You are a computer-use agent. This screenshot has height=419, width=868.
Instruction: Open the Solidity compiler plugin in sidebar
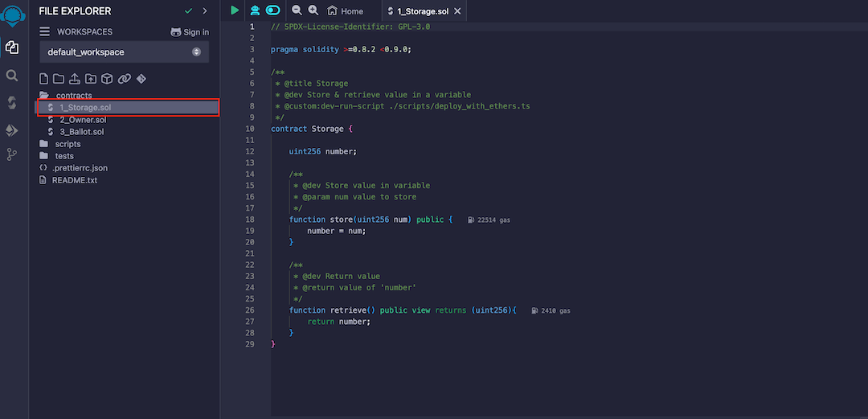click(12, 102)
